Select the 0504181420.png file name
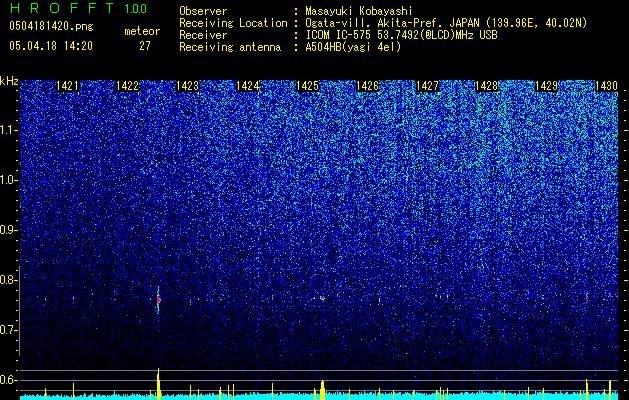Image resolution: width=629 pixels, height=400 pixels. click(x=51, y=26)
